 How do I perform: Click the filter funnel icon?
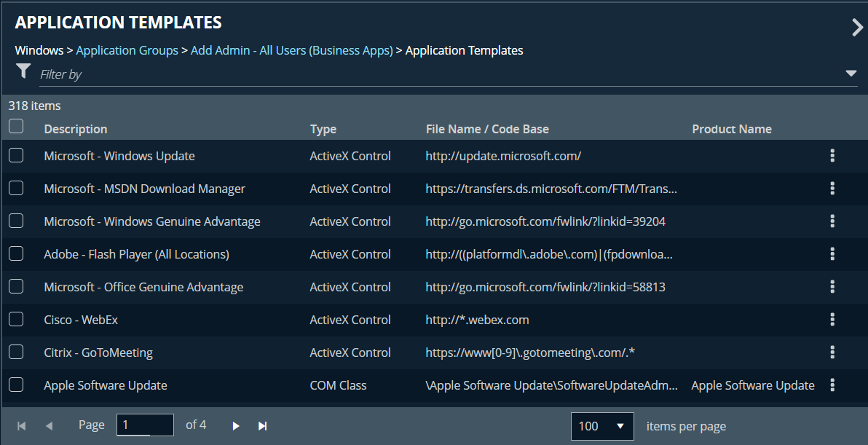(x=23, y=71)
